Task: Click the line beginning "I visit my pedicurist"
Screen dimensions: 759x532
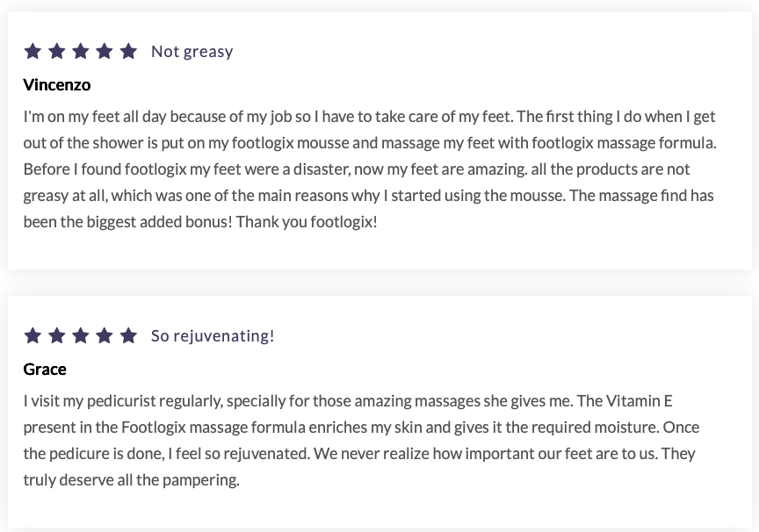Action: tap(347, 401)
